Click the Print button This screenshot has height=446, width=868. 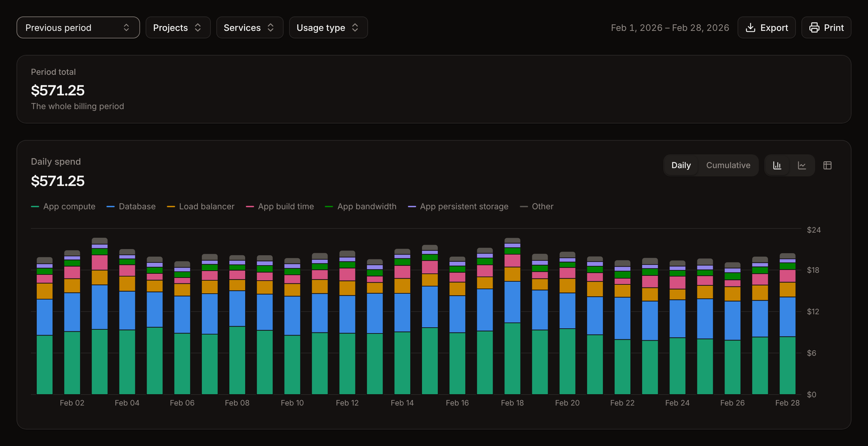[x=826, y=27]
